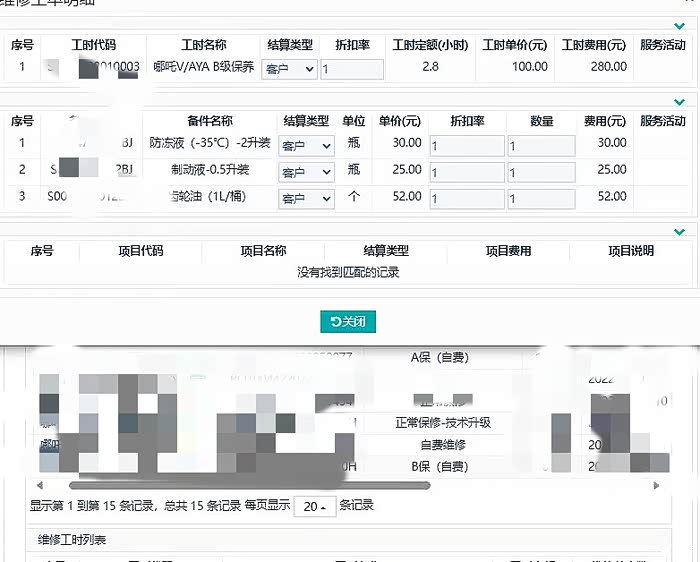Select 哪吒V/AYA B级保养 labor name cell

click(x=204, y=67)
